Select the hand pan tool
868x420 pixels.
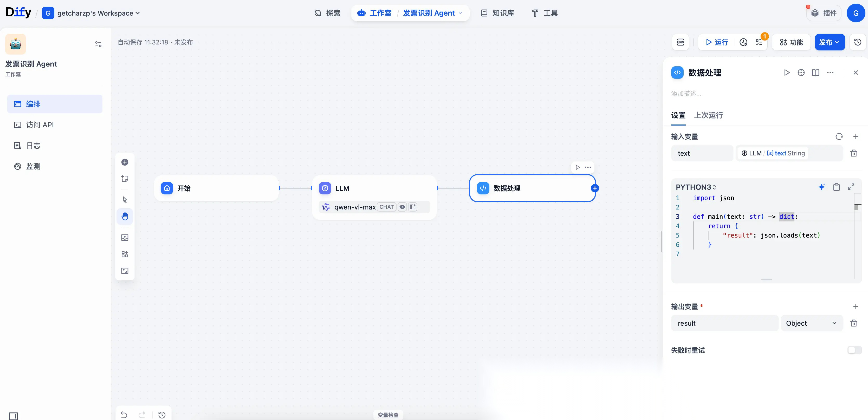(x=125, y=216)
